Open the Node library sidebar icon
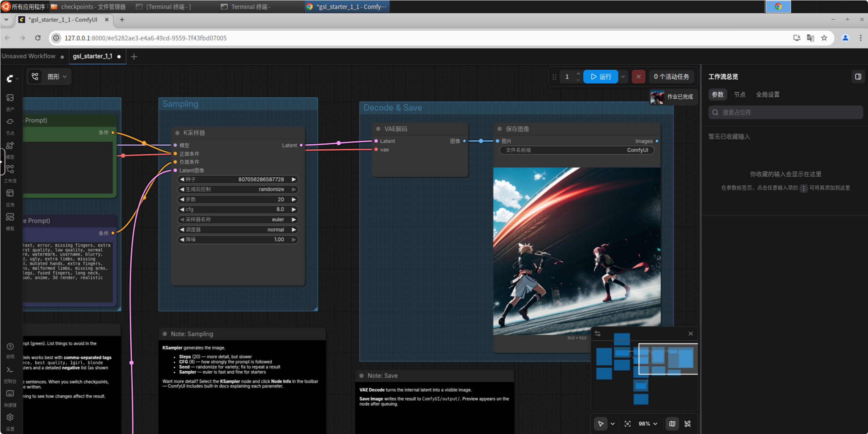The image size is (868, 434). pos(10,126)
